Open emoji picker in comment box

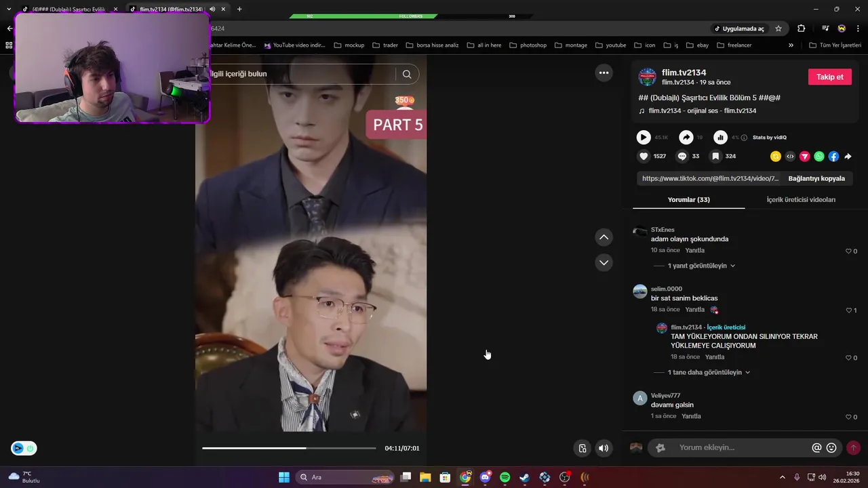(x=831, y=448)
